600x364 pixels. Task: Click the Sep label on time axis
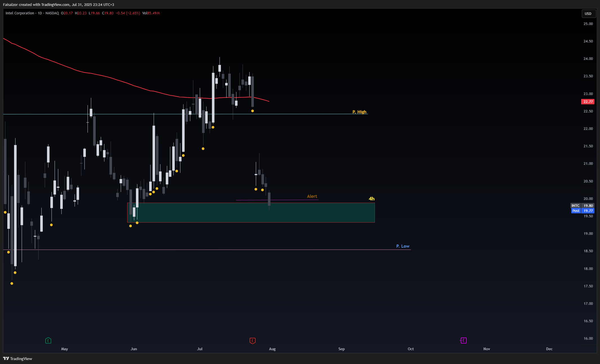tap(341, 349)
